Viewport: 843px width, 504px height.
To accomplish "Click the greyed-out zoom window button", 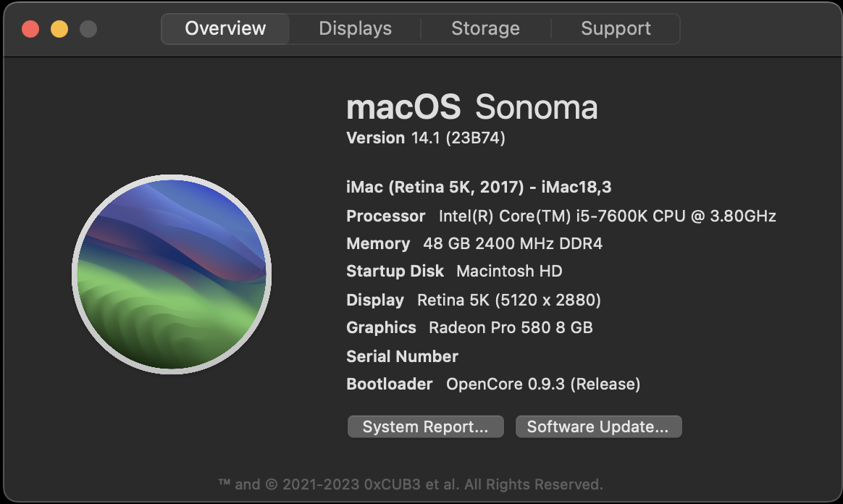I will tap(88, 29).
